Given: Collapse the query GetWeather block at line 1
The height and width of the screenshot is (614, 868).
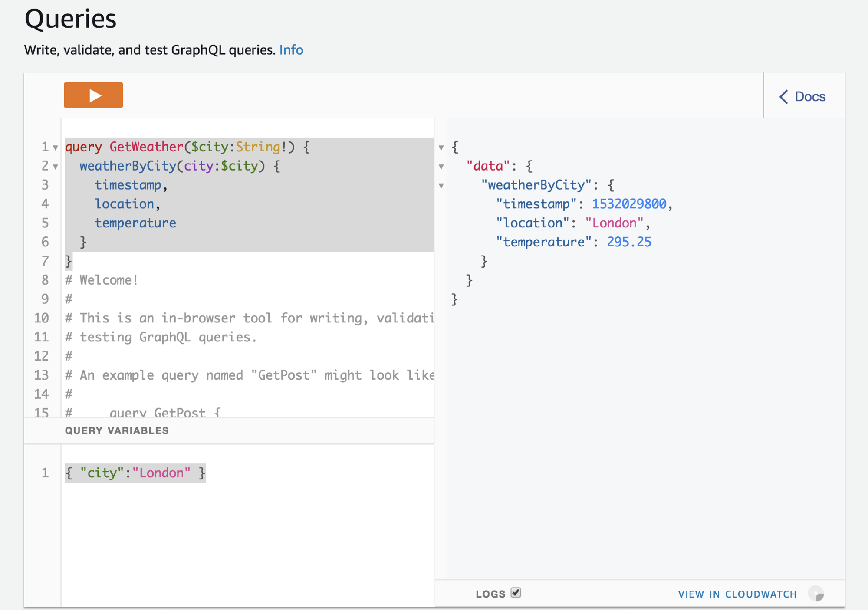Looking at the screenshot, I should click(x=56, y=148).
